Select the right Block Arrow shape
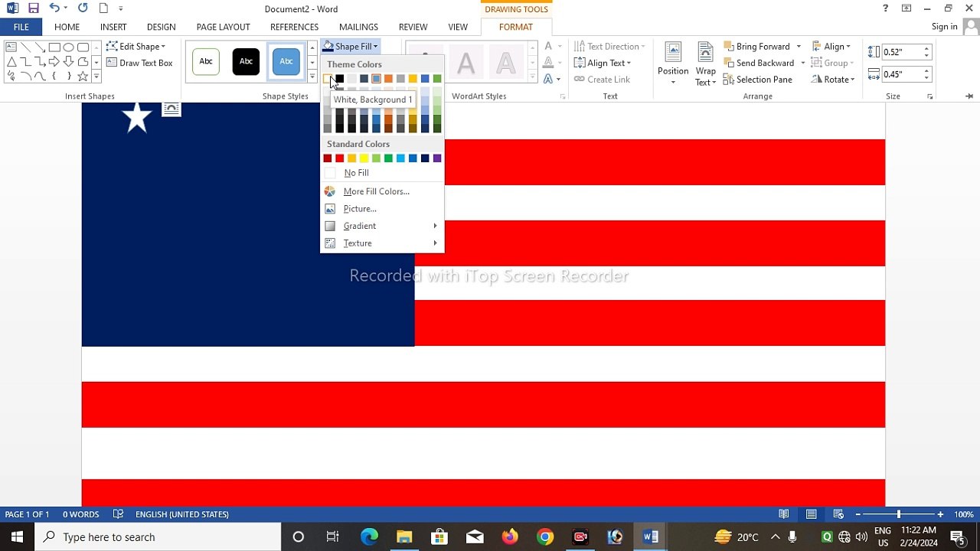The width and height of the screenshot is (980, 551). (x=54, y=61)
